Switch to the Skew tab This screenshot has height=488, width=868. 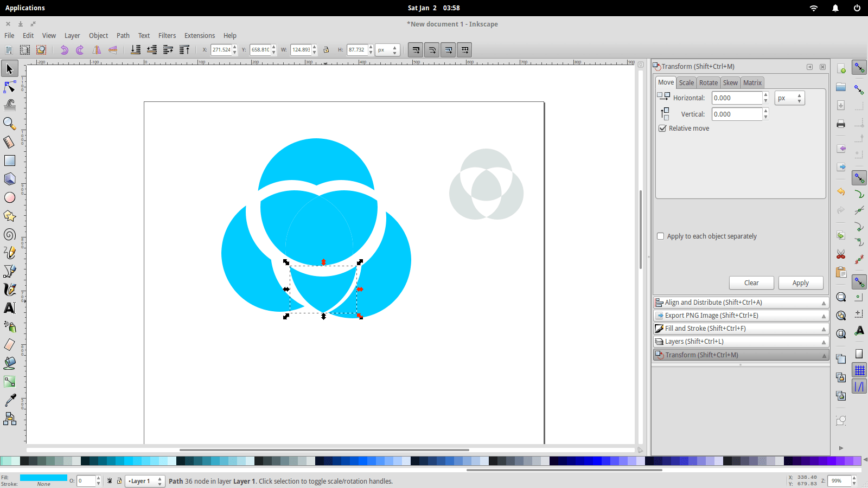(730, 83)
